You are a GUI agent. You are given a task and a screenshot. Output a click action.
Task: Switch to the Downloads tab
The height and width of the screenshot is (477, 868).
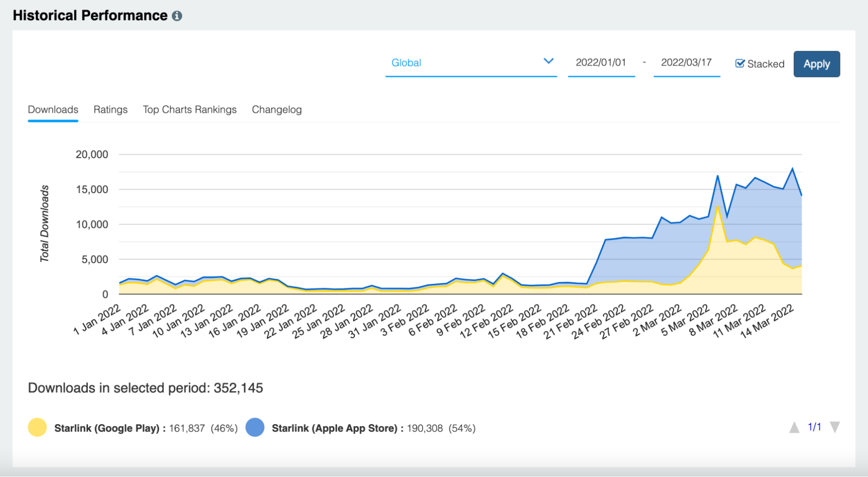(53, 110)
